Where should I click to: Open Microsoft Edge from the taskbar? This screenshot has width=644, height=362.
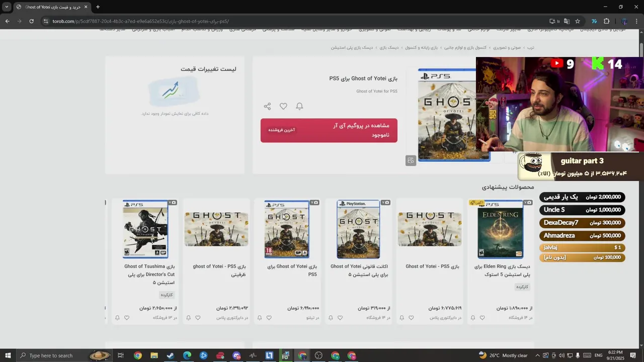click(187, 355)
